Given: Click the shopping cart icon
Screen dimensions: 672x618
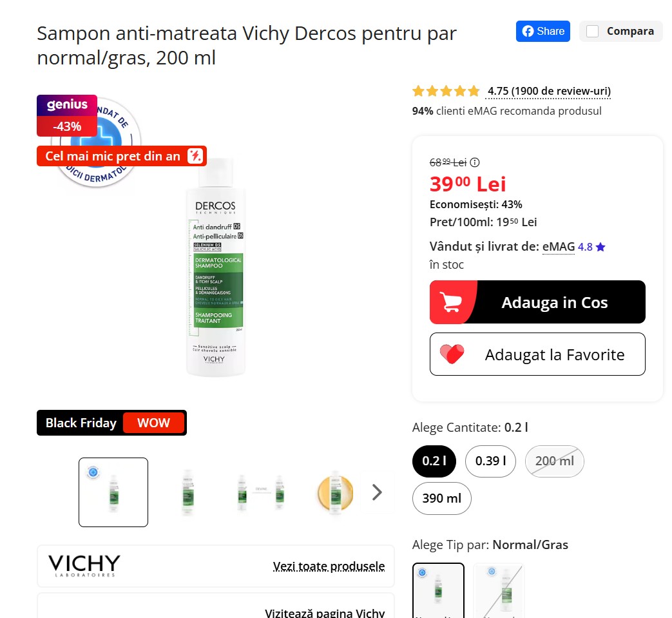Looking at the screenshot, I should click(x=451, y=302).
